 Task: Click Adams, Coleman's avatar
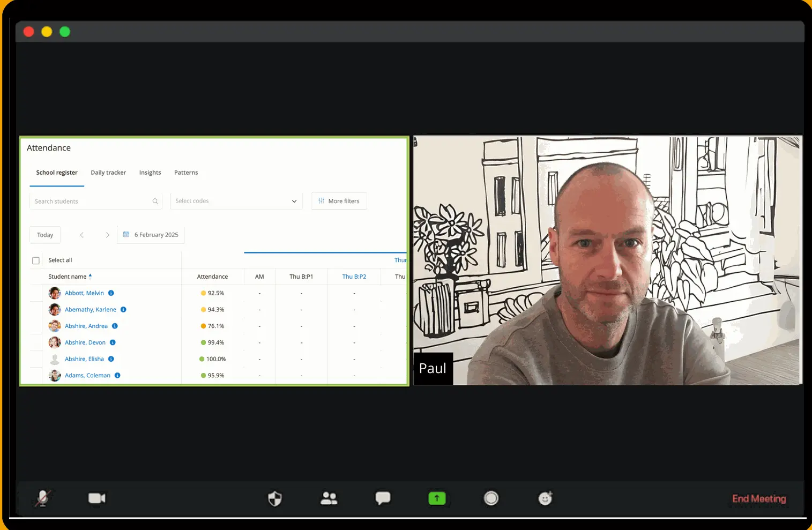tap(55, 376)
